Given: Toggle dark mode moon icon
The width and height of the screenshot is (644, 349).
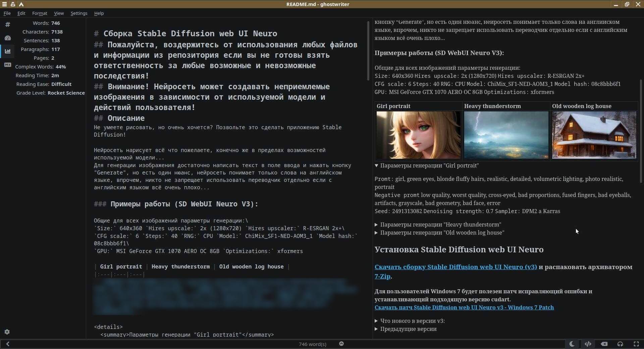Looking at the screenshot, I should [572, 344].
